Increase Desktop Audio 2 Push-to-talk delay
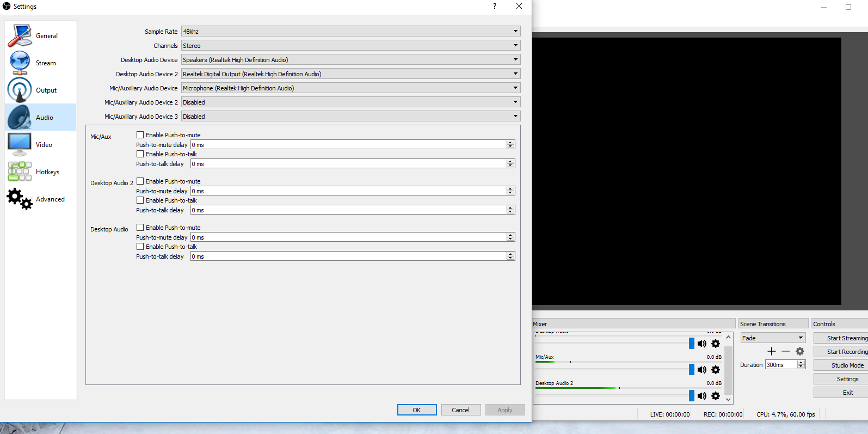This screenshot has height=434, width=868. (510, 208)
